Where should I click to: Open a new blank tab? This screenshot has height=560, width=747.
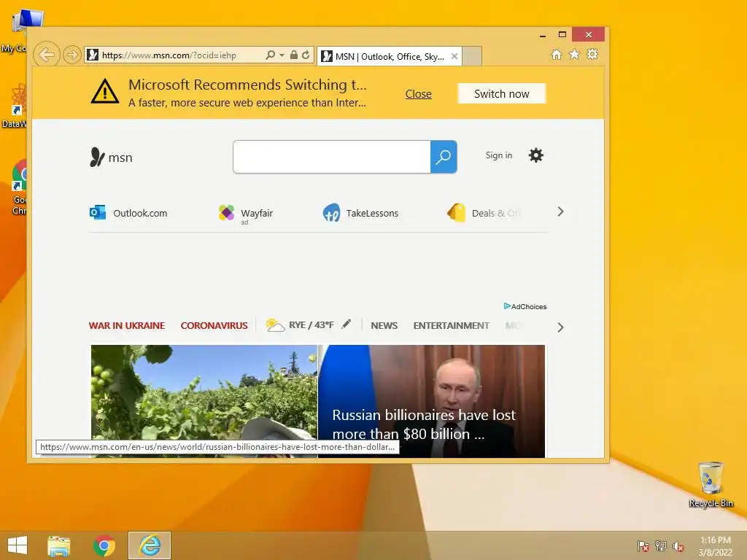472,56
